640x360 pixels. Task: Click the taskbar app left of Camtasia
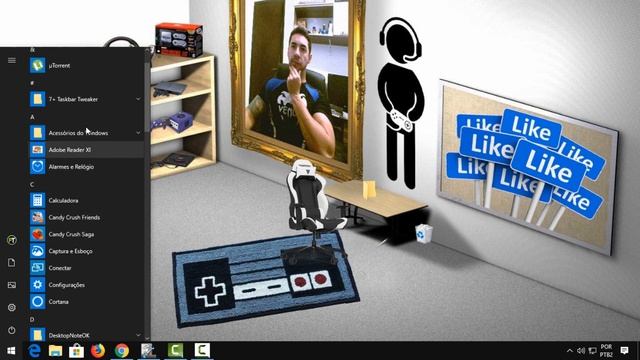[x=149, y=351]
